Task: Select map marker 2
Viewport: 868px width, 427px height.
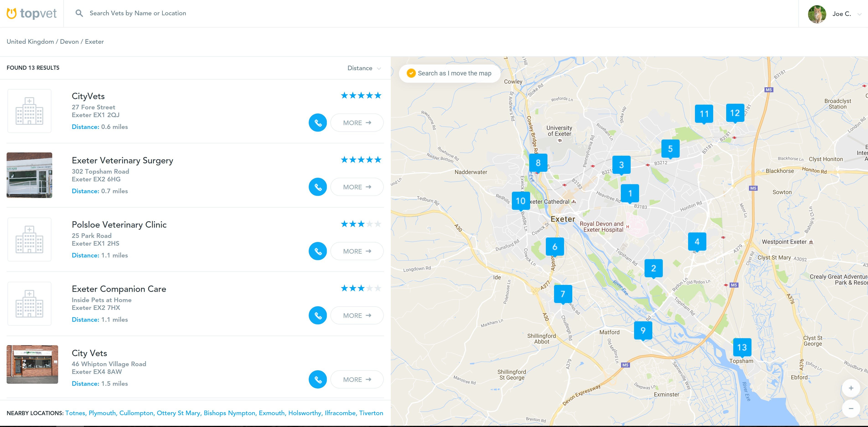Action: (653, 268)
